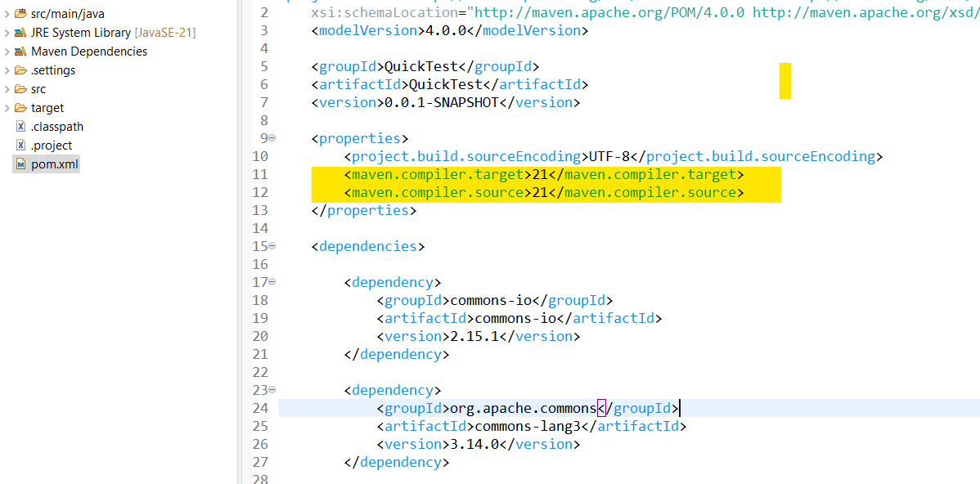Viewport: 980px width, 484px height.
Task: Collapse the commons-io dependency at line 17
Action: (272, 282)
